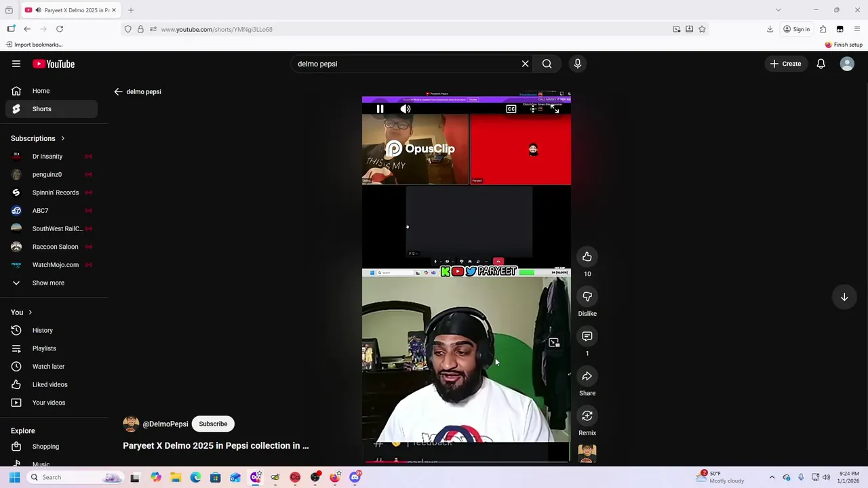The width and height of the screenshot is (868, 488).
Task: Open Playlists
Action: click(x=52, y=348)
